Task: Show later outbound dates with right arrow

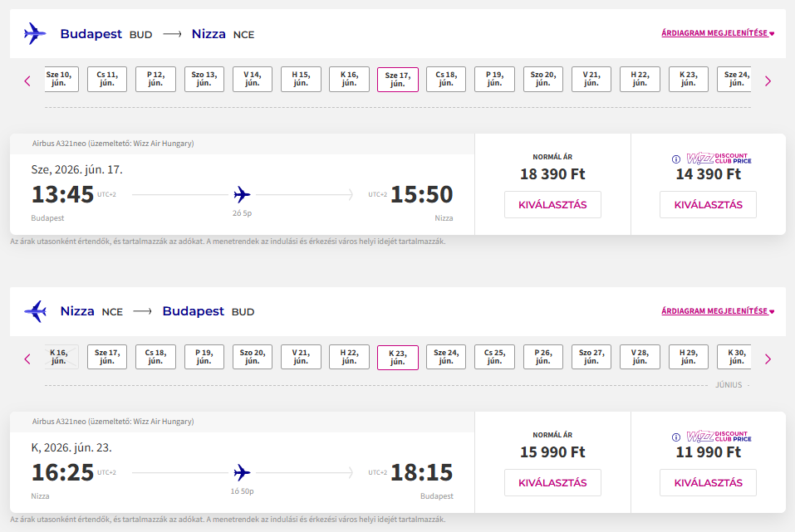Action: coord(768,81)
